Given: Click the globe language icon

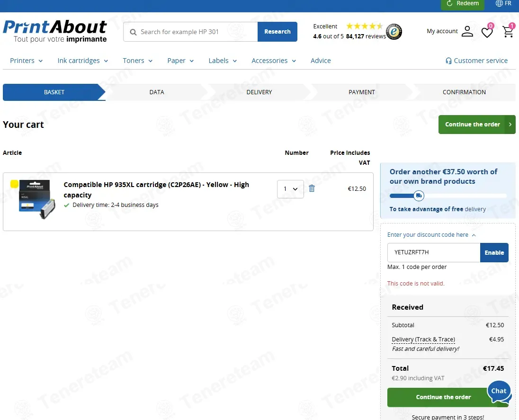Looking at the screenshot, I should pos(499,3).
